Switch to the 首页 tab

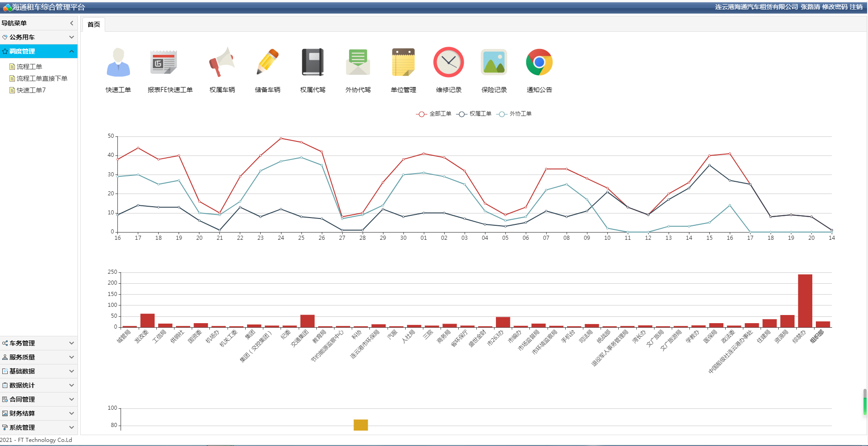coord(94,24)
